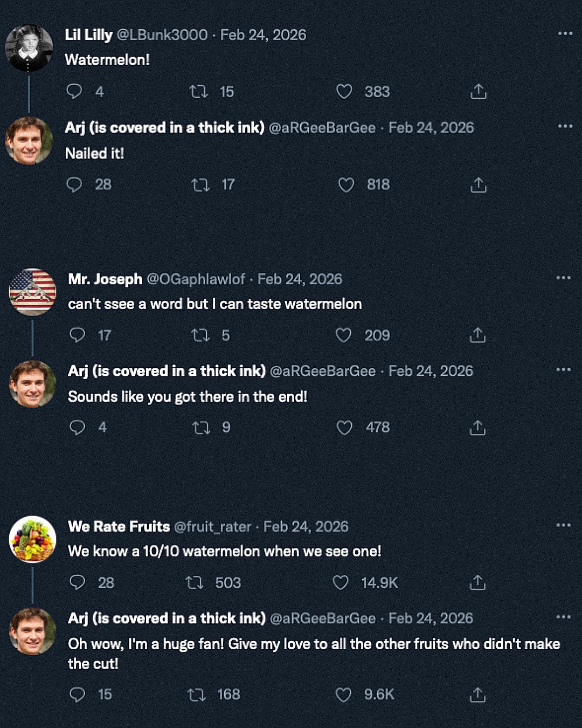Open more options on Lil Lilly's tweet
The width and height of the screenshot is (582, 728).
coord(565,33)
